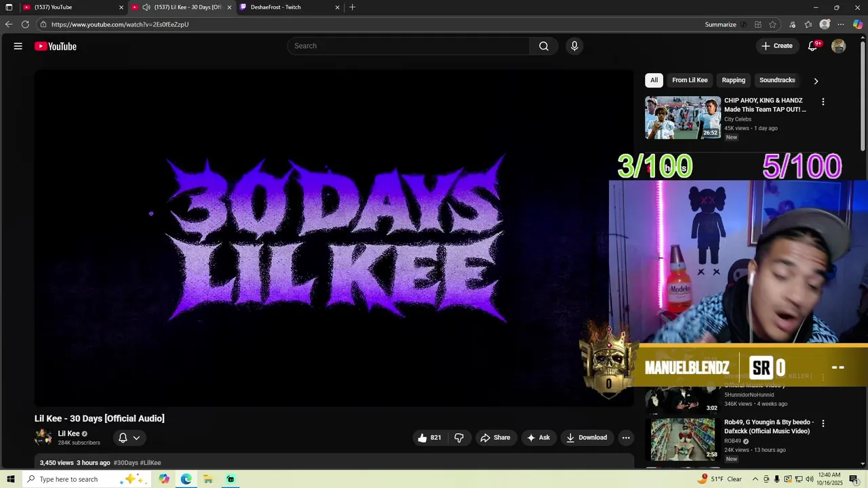Open Lil Kee channel avatar
This screenshot has width=868, height=488.
click(x=43, y=438)
